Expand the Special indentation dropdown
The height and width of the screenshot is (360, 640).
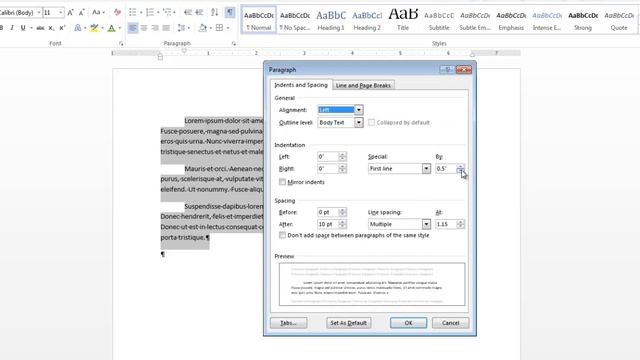coord(426,169)
